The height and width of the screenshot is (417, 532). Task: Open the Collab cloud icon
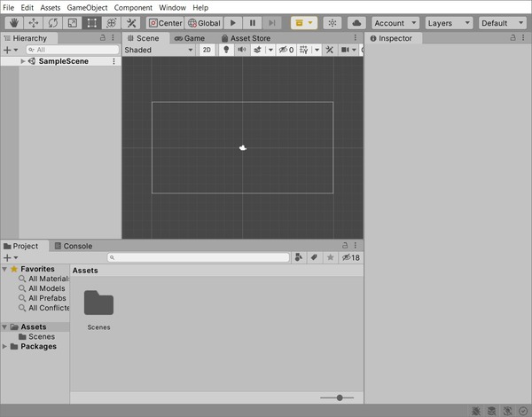(356, 23)
